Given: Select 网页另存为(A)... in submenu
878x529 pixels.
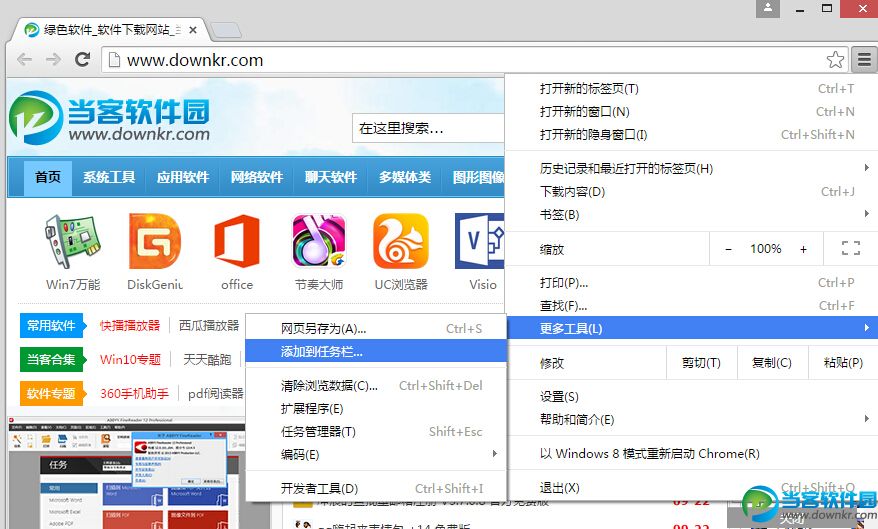Looking at the screenshot, I should coord(376,329).
